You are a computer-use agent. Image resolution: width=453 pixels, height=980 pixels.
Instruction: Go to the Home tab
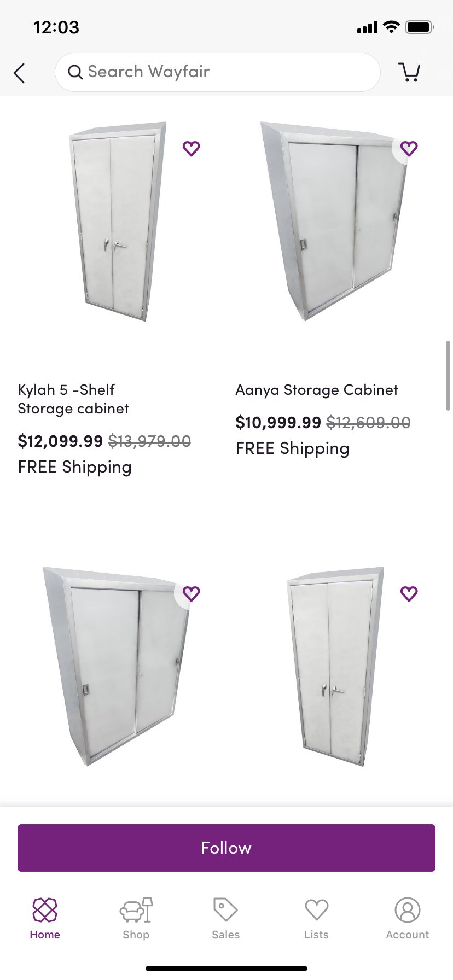[45, 919]
